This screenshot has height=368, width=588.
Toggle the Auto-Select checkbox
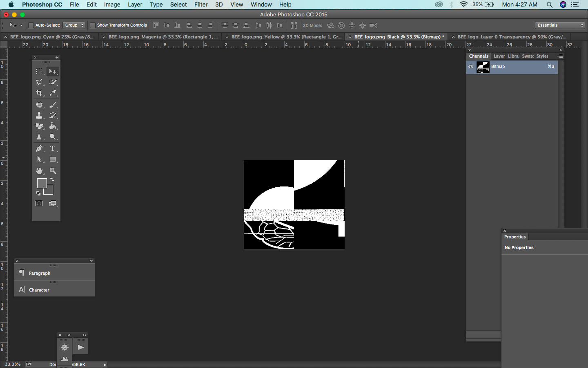pyautogui.click(x=31, y=25)
